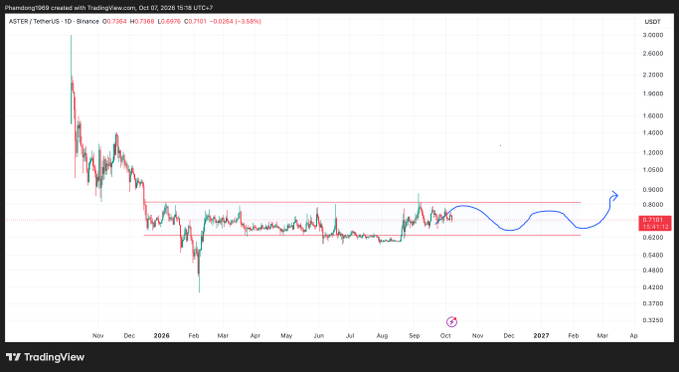Click the 2.6000 price axis label
This screenshot has height=372, width=679.
(x=653, y=53)
